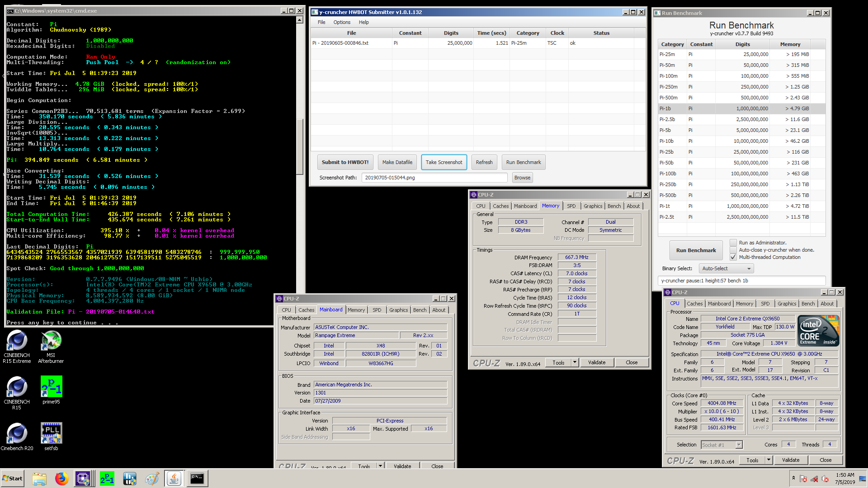Open the Binary Select Auto-Select dropdown
The width and height of the screenshot is (868, 488).
click(x=726, y=268)
